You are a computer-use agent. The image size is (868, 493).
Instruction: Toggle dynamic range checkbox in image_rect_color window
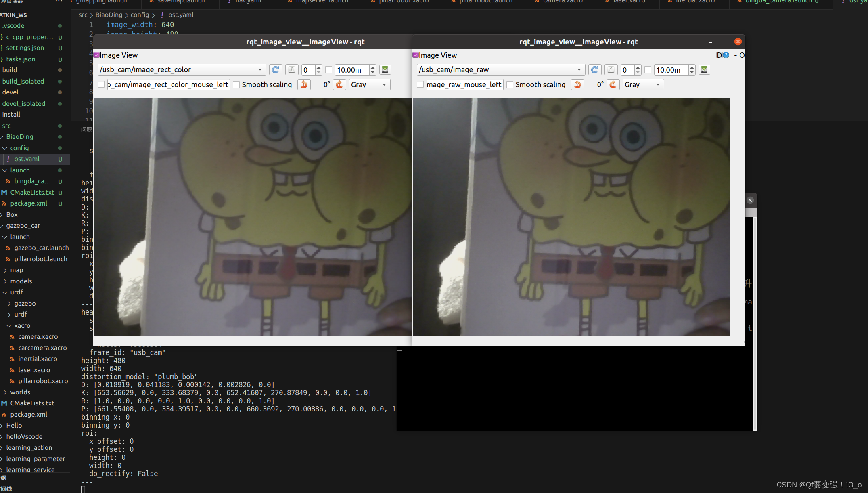point(329,70)
